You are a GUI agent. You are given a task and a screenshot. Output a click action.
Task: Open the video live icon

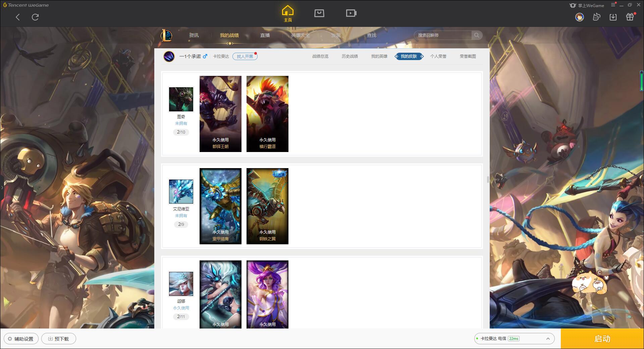click(x=351, y=13)
